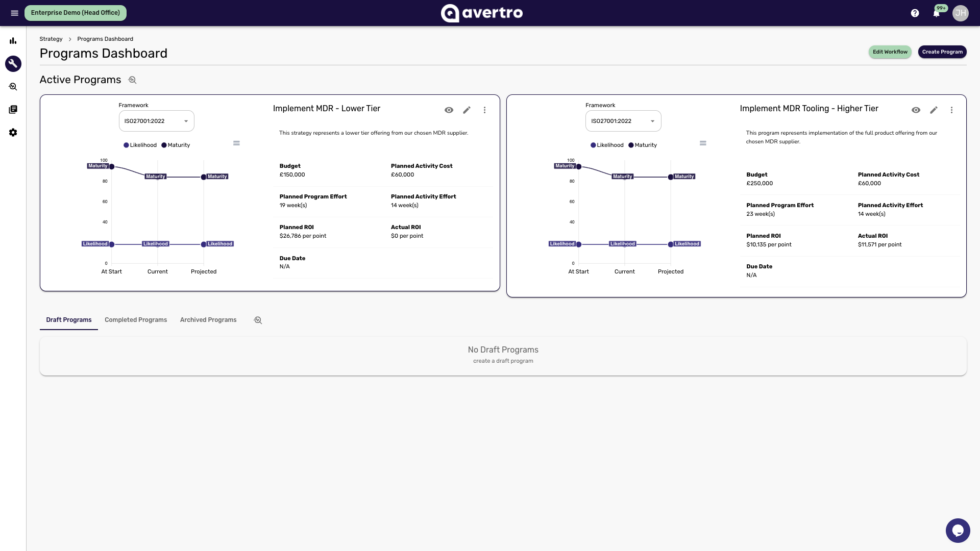The height and width of the screenshot is (551, 980).
Task: Switch to Archived Programs tab
Action: pos(208,320)
